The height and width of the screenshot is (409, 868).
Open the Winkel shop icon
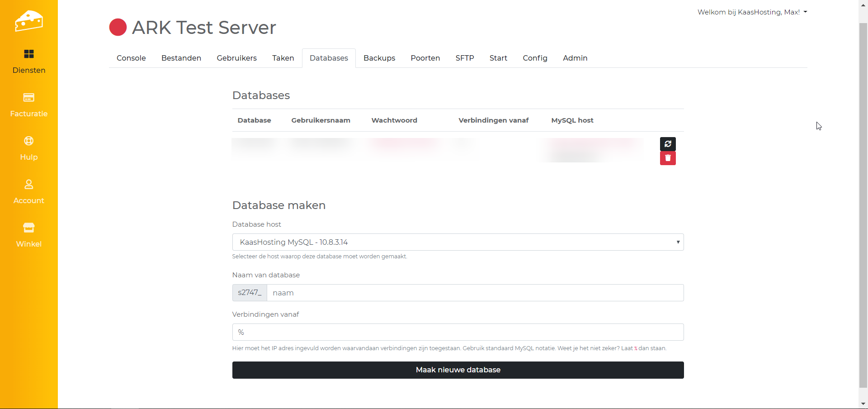coord(29,228)
